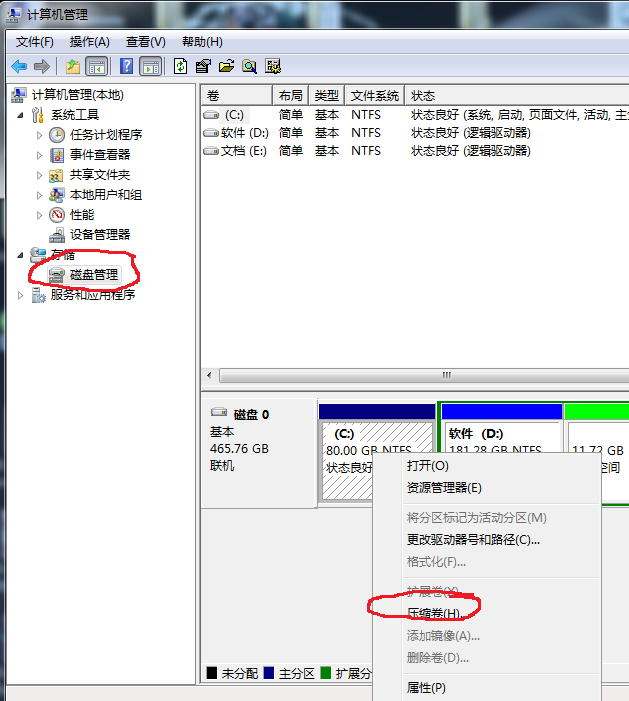Expand the 服务和应用程序 tree node
This screenshot has height=701, width=629.
(x=21, y=295)
